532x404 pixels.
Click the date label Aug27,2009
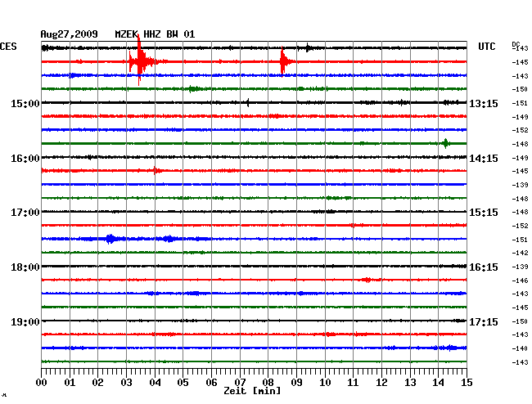click(x=69, y=34)
